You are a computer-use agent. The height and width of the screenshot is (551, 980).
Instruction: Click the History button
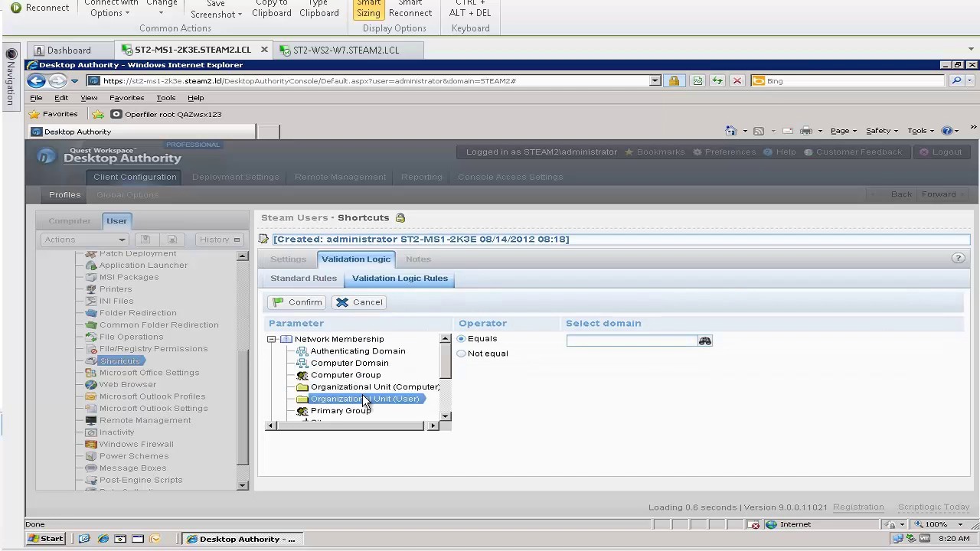[219, 240]
